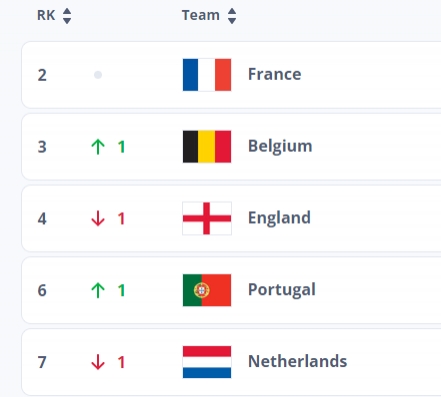Click the RK column header label
The height and width of the screenshot is (397, 441).
[46, 15]
